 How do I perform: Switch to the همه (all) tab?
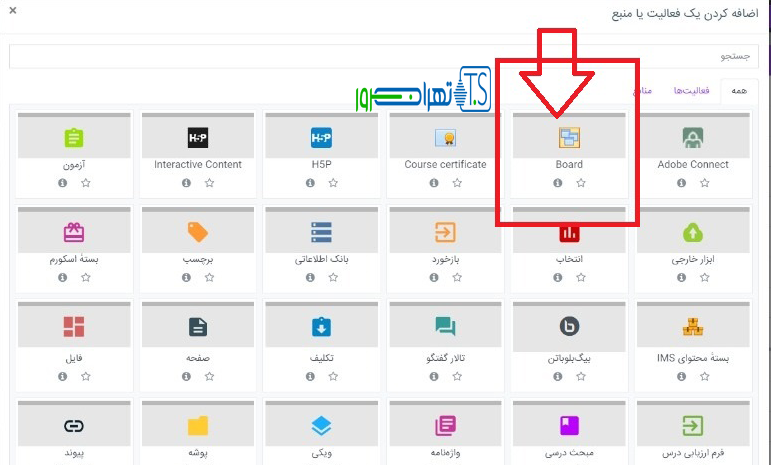pyautogui.click(x=741, y=91)
